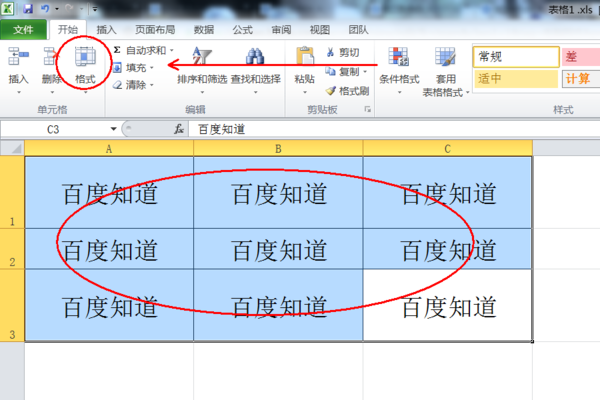600x400 pixels.
Task: Switch to the Formulas (公式) tab
Action: pos(242,29)
